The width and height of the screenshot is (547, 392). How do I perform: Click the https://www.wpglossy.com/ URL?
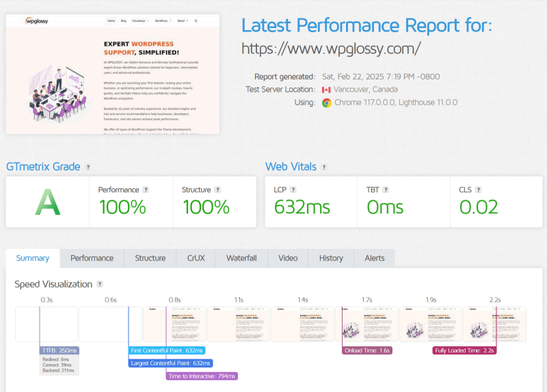(331, 49)
